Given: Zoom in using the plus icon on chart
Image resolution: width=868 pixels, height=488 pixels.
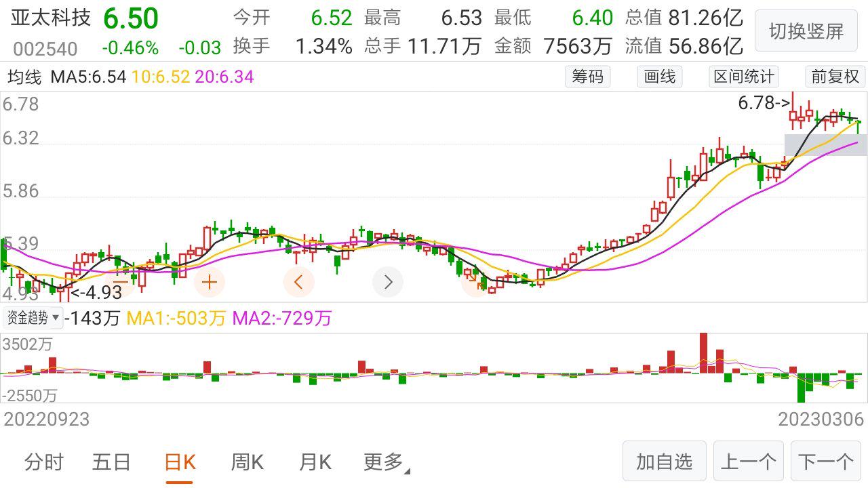Looking at the screenshot, I should coord(210,282).
